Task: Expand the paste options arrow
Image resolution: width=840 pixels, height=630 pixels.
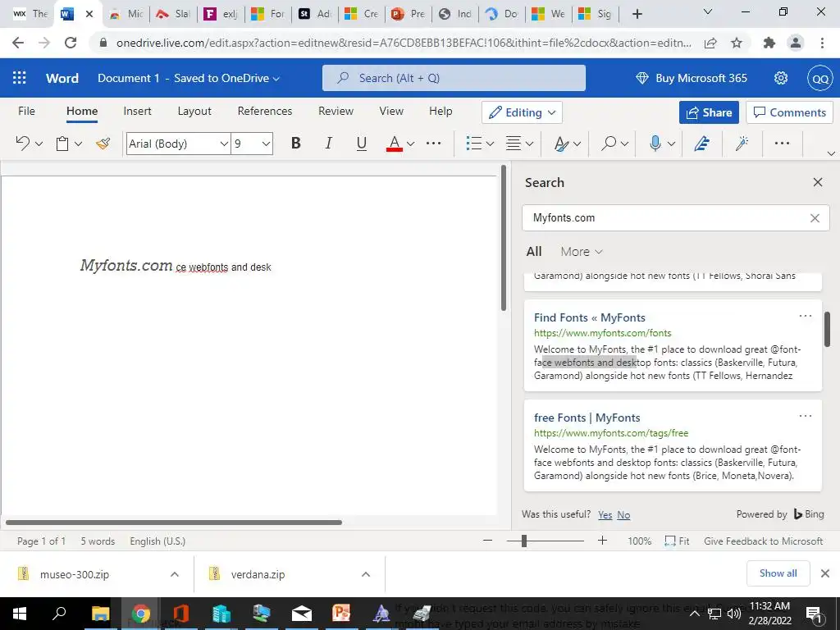Action: 78,144
